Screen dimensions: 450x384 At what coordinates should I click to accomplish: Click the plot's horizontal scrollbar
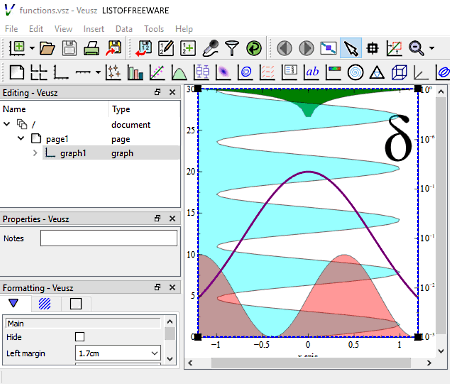[311, 363]
